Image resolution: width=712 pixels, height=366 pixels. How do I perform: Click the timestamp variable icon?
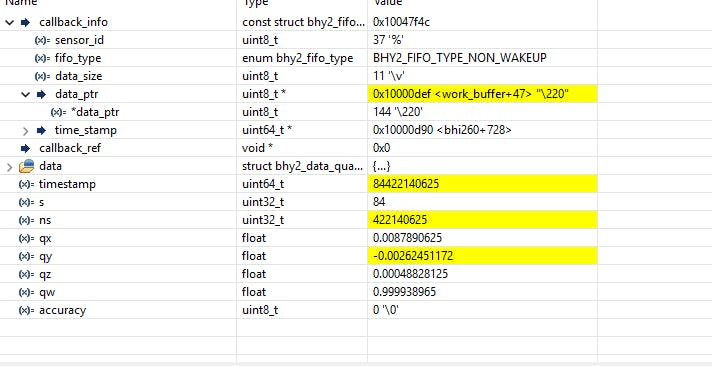26,184
